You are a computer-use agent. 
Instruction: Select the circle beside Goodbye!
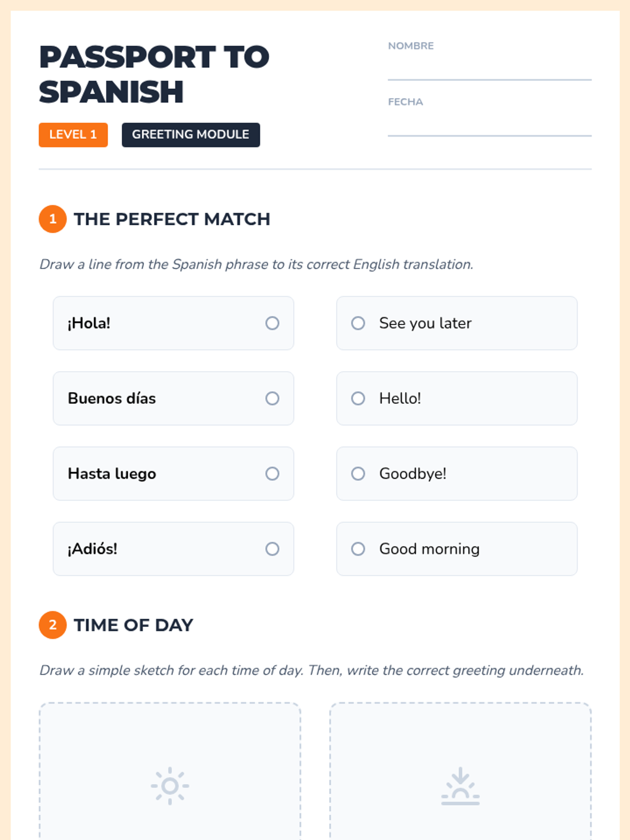tap(358, 474)
